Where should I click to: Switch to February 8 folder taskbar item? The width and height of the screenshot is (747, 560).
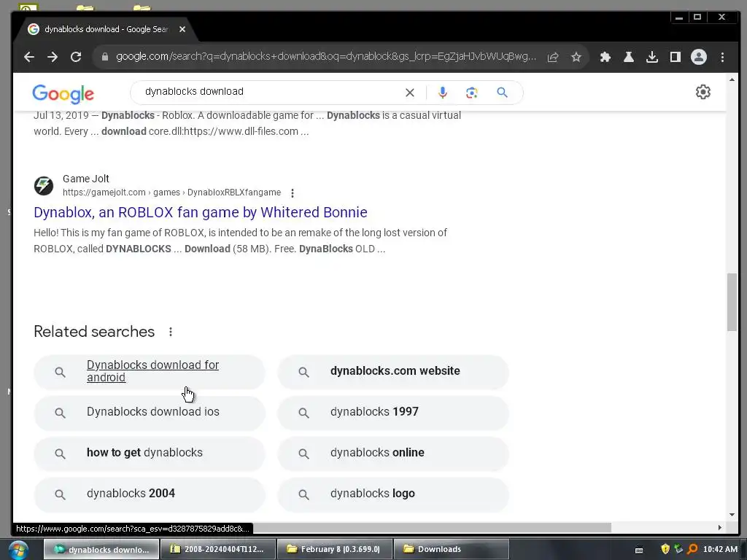tap(335, 549)
